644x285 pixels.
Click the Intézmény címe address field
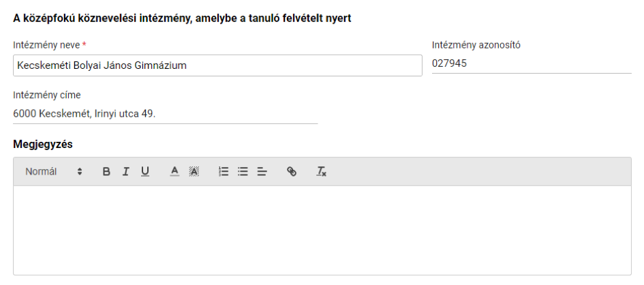click(166, 114)
